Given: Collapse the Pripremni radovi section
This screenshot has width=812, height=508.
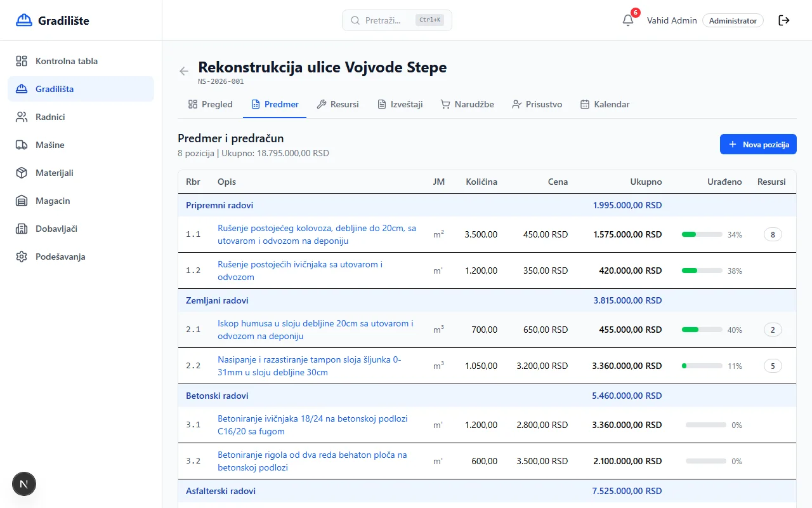Looking at the screenshot, I should (219, 205).
